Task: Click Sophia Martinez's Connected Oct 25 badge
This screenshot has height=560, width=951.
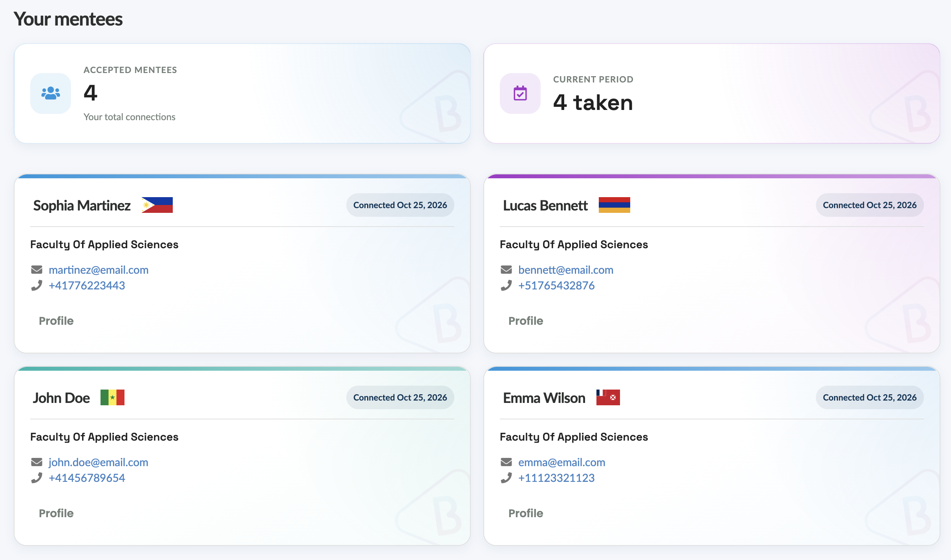Action: coord(400,205)
